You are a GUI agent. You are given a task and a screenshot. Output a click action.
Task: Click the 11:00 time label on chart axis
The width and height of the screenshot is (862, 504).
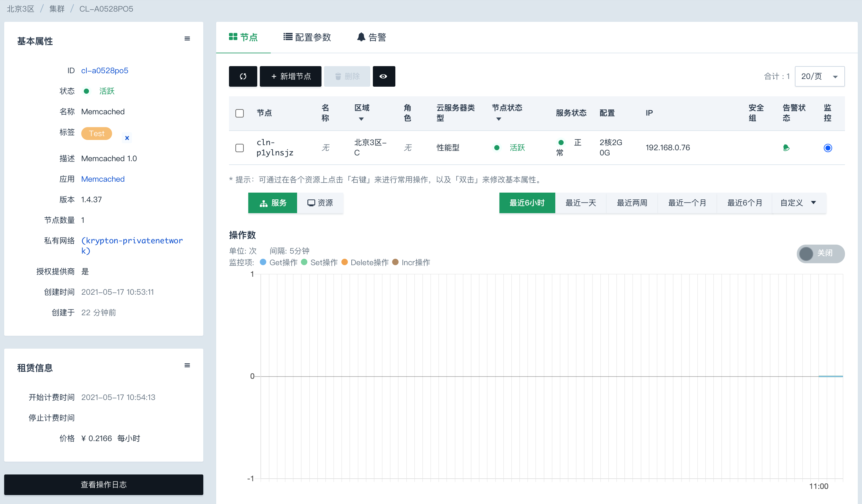tap(819, 487)
